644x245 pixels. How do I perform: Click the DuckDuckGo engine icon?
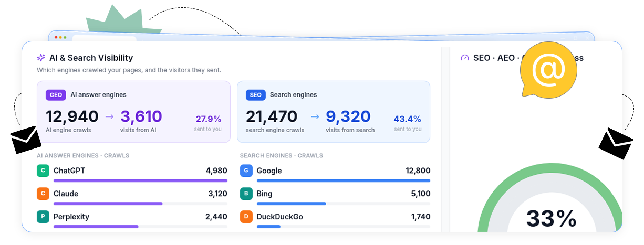click(246, 217)
